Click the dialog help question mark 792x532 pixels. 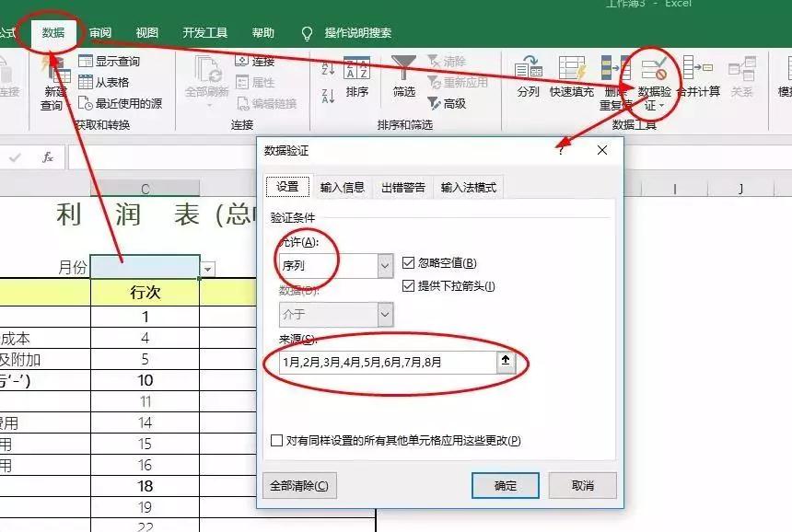pos(560,150)
